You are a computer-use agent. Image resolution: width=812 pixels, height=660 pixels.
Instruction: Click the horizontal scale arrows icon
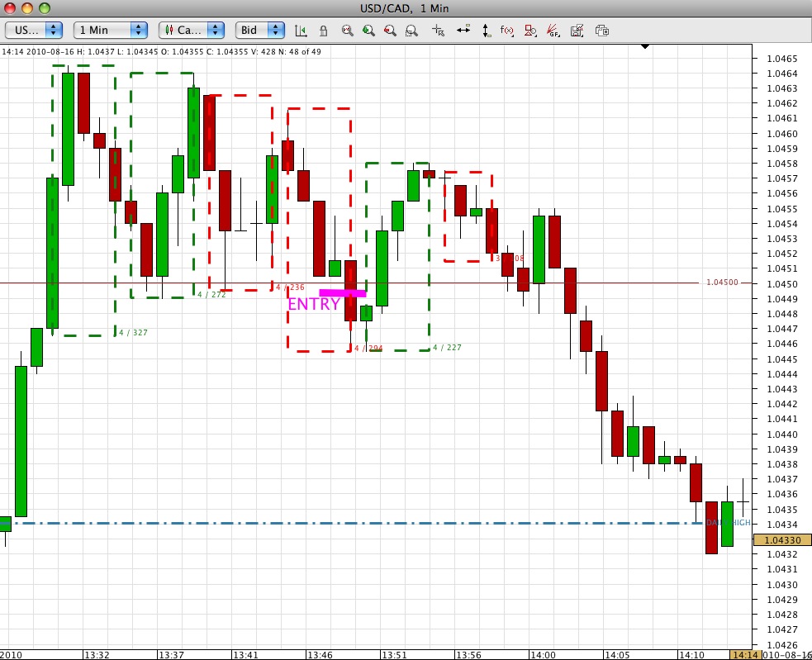(463, 30)
